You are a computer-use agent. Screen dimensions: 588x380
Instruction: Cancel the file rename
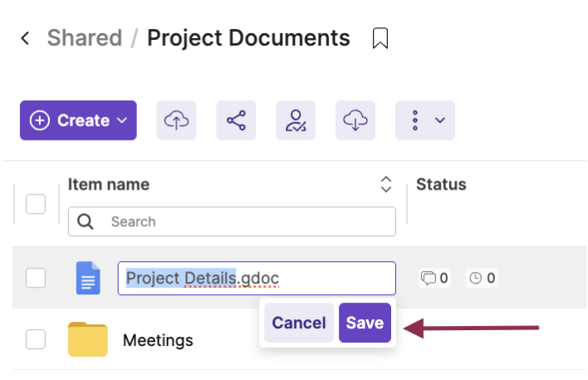click(299, 323)
